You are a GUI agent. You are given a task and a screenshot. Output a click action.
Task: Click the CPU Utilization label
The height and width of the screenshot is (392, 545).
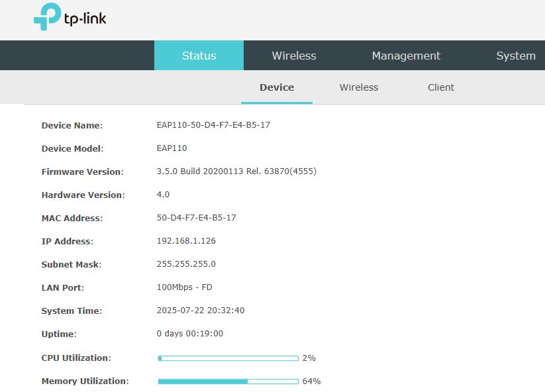tap(76, 358)
